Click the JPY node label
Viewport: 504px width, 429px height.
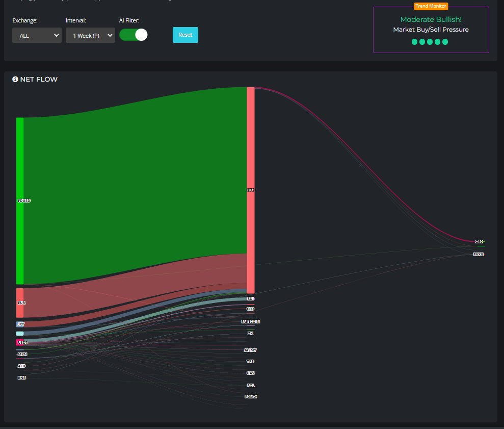[21, 324]
